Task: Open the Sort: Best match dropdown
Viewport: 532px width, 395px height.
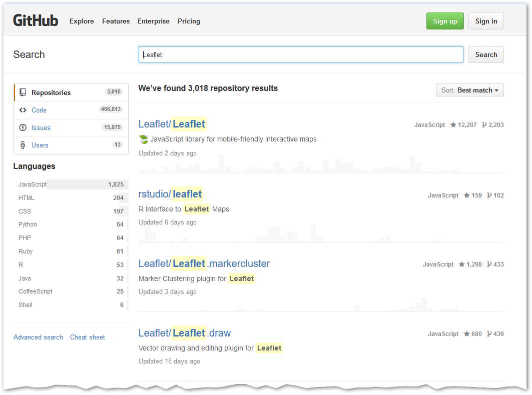Action: point(469,90)
